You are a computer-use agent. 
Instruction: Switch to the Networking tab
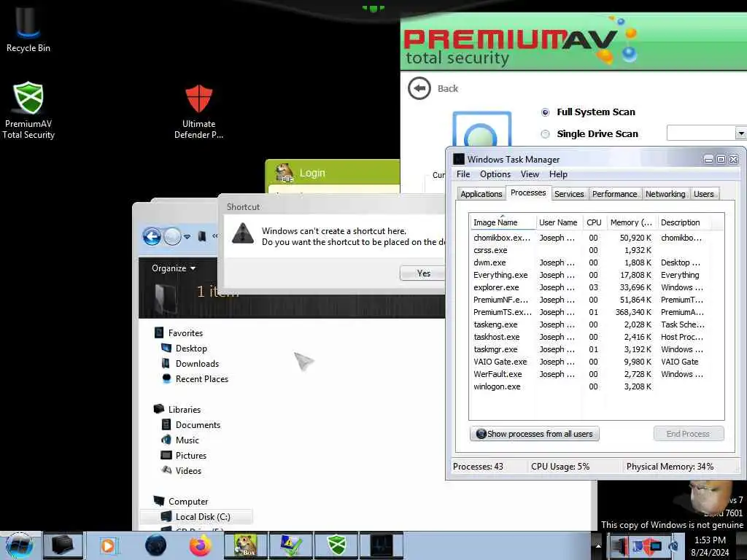pyautogui.click(x=665, y=194)
